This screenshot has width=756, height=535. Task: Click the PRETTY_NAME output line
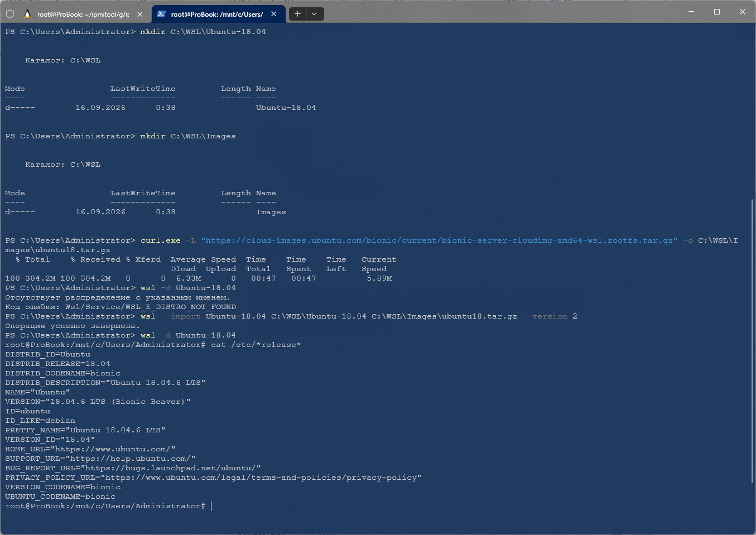pyautogui.click(x=85, y=430)
